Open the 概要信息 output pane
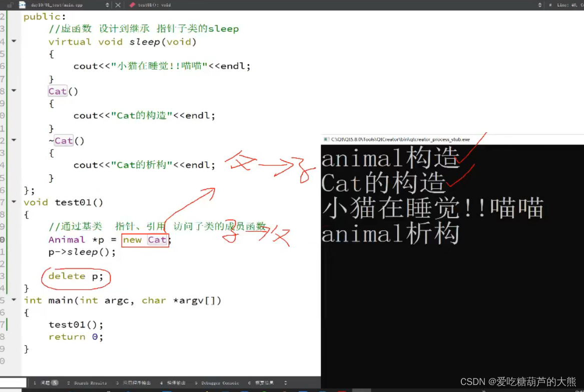 pos(261,382)
